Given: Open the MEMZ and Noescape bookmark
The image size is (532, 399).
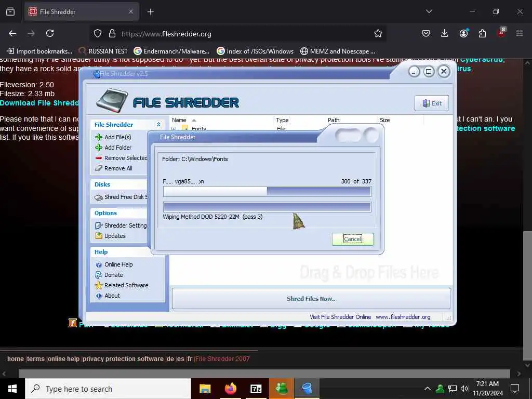Looking at the screenshot, I should click(338, 51).
